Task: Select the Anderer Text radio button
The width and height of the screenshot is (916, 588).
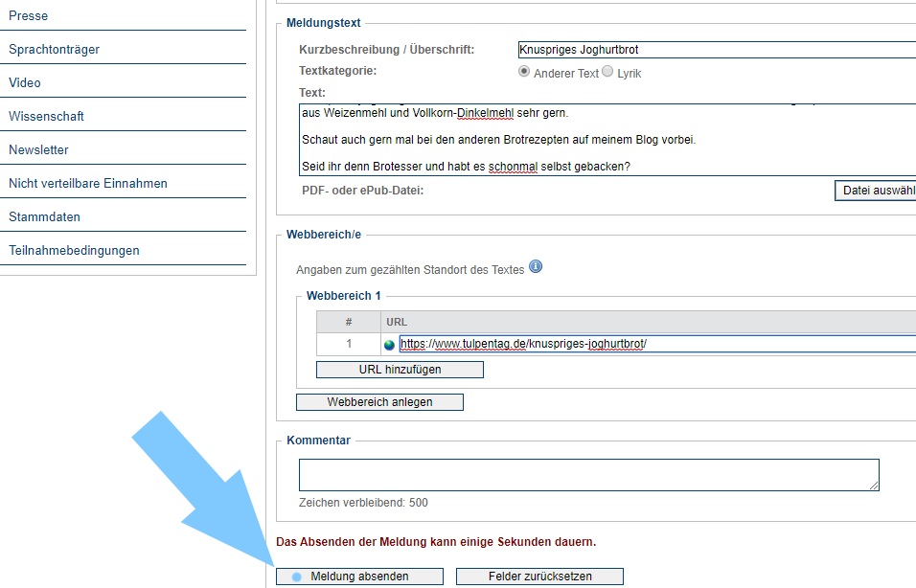Action: coord(524,71)
